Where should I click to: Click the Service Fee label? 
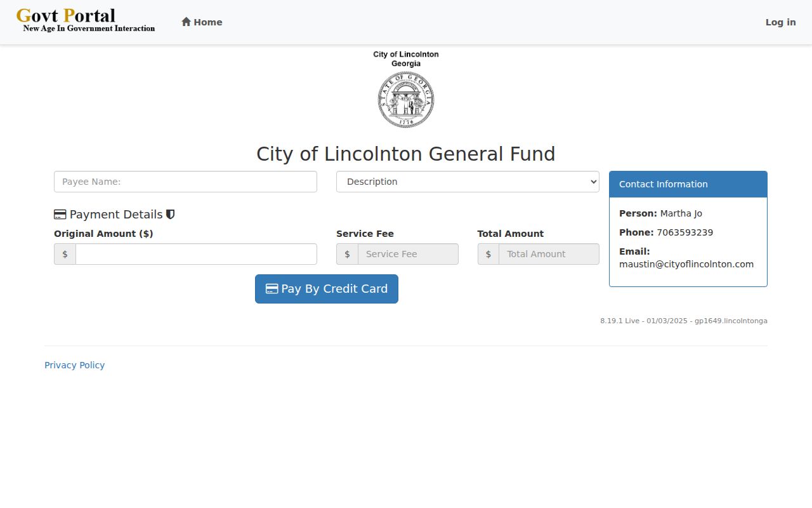(365, 234)
